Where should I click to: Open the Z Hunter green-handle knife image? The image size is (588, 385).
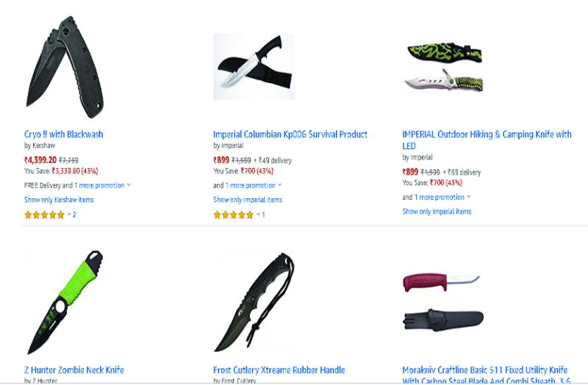click(65, 302)
